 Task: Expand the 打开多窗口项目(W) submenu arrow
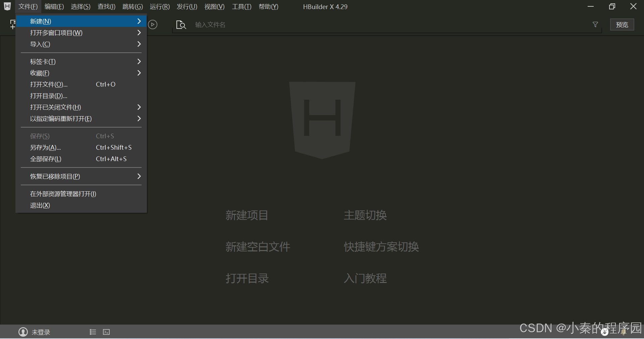click(x=139, y=33)
